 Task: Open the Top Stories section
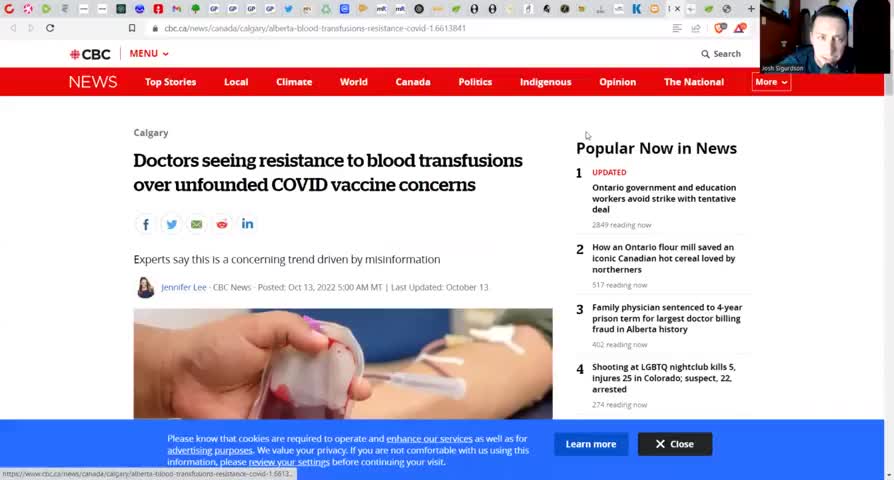170,82
